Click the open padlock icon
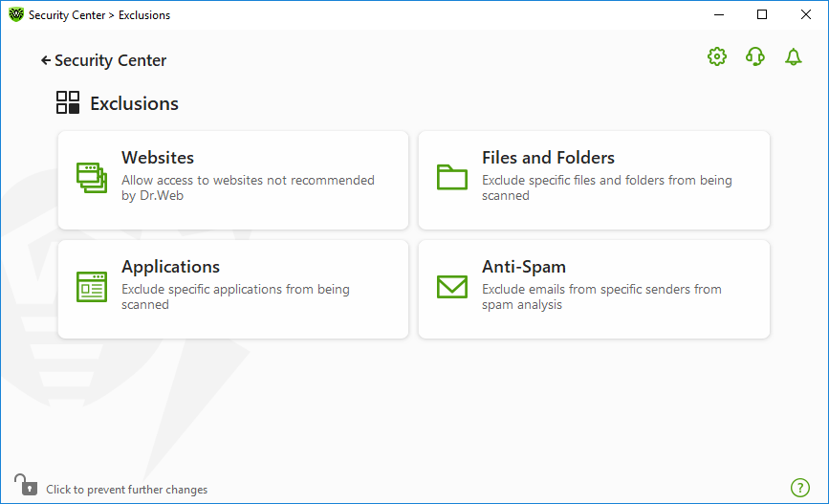This screenshot has height=504, width=829. tap(26, 485)
